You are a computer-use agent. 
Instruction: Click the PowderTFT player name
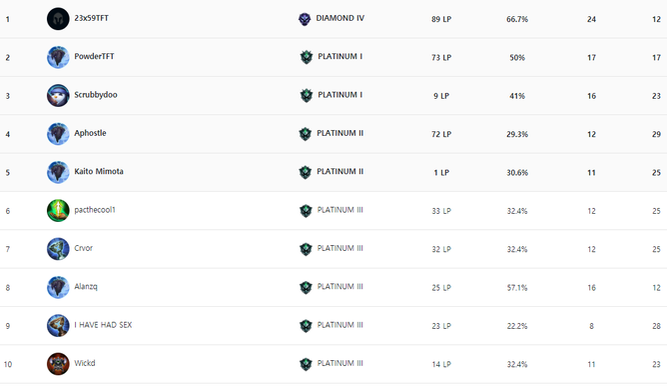point(94,57)
